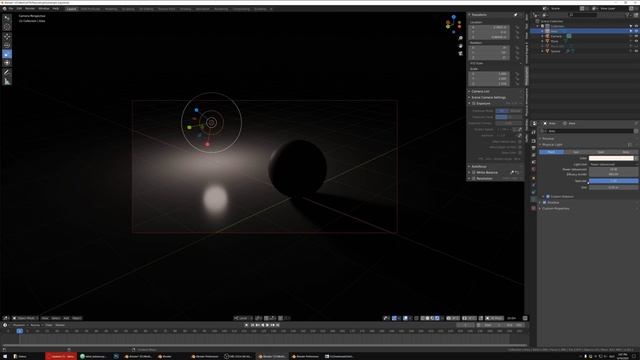Open the Window menu

(44, 9)
